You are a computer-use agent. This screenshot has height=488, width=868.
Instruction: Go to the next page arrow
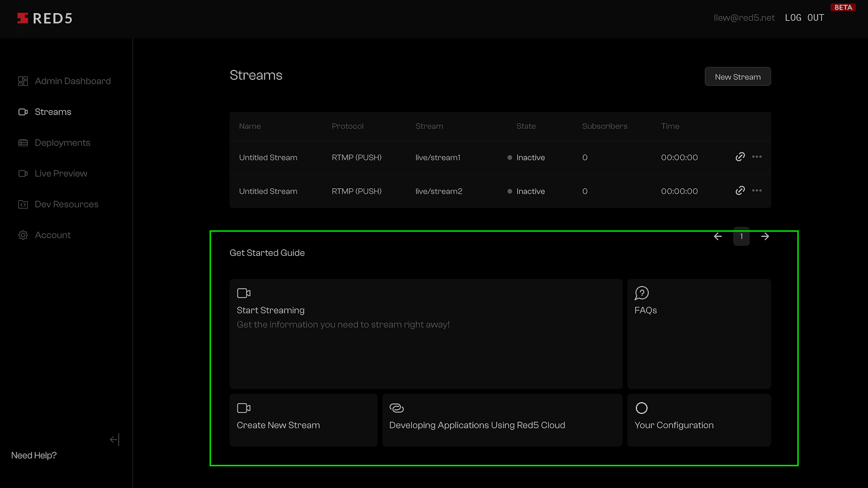[x=765, y=236]
